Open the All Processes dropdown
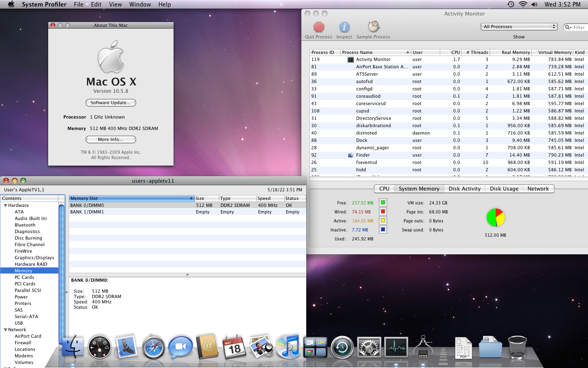This screenshot has height=368, width=588. coord(519,27)
